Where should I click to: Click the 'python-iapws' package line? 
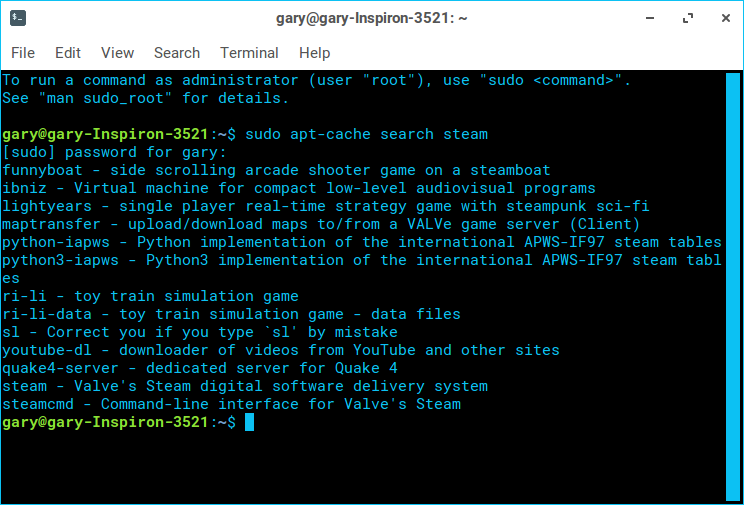(362, 243)
